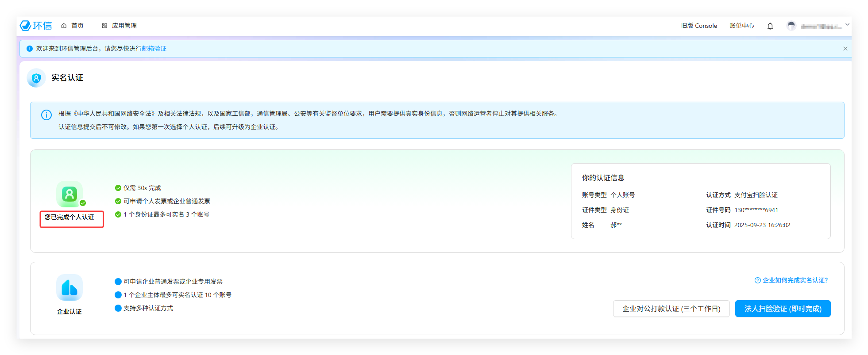
Task: Click the user avatar icon
Action: 791,26
